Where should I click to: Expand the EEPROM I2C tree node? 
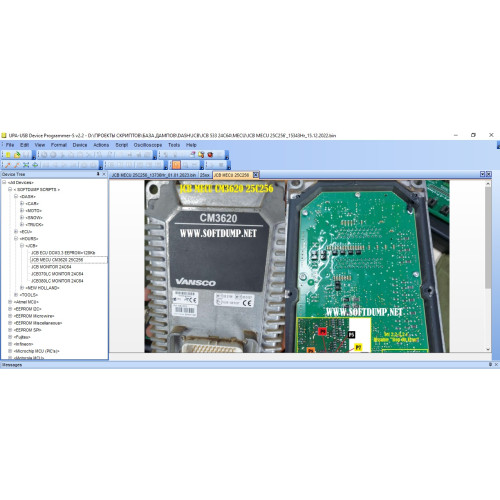10,309
